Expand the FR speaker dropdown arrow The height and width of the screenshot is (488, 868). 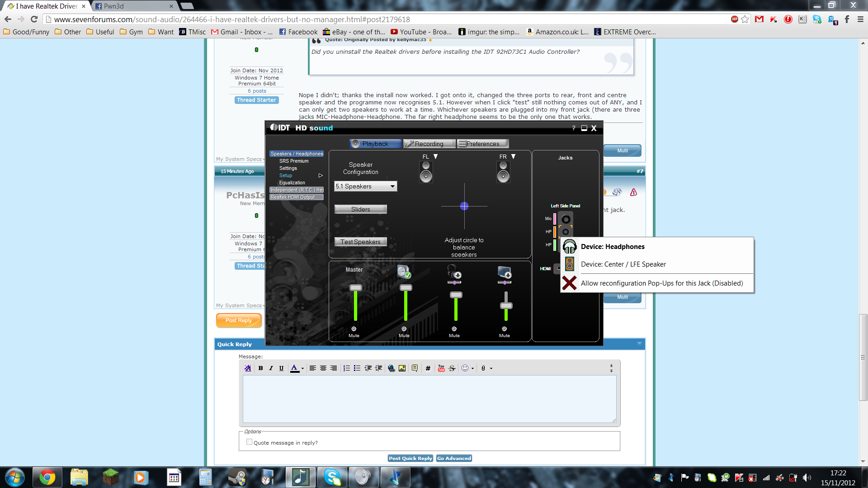click(x=513, y=156)
